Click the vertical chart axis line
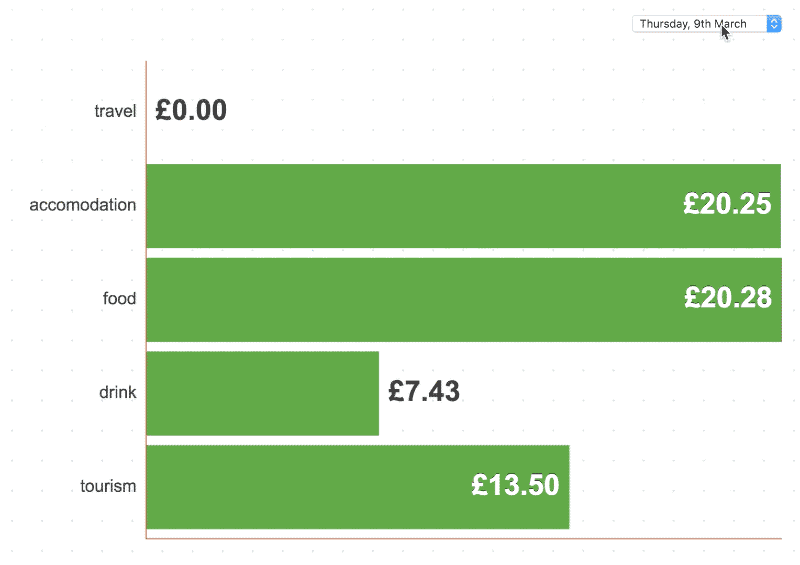 146,300
